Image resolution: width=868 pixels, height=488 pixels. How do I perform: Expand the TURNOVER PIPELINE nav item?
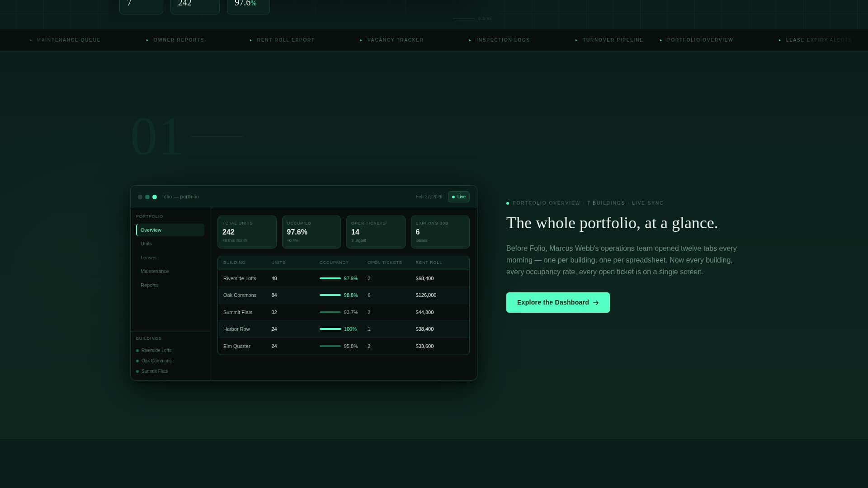click(x=613, y=40)
